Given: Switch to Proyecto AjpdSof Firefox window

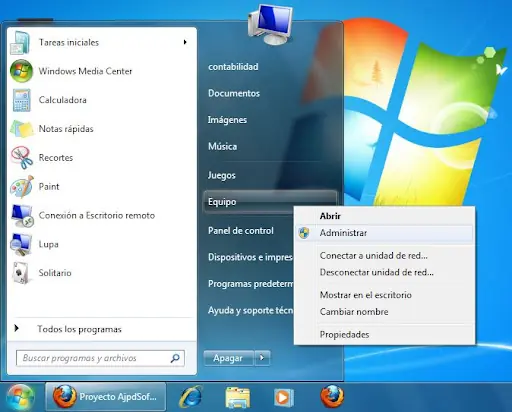Looking at the screenshot, I should point(106,397).
